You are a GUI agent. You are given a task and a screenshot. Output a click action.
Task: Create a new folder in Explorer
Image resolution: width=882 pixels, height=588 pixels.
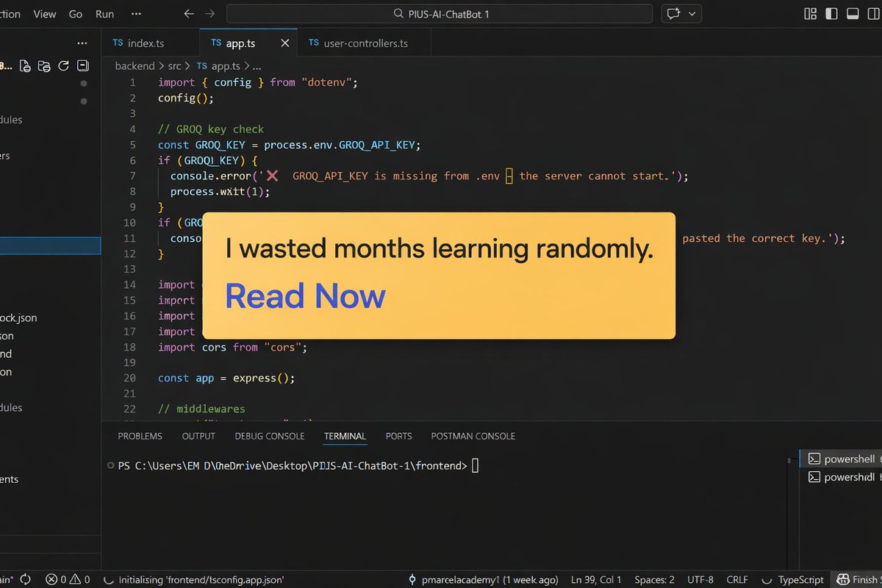coord(44,66)
